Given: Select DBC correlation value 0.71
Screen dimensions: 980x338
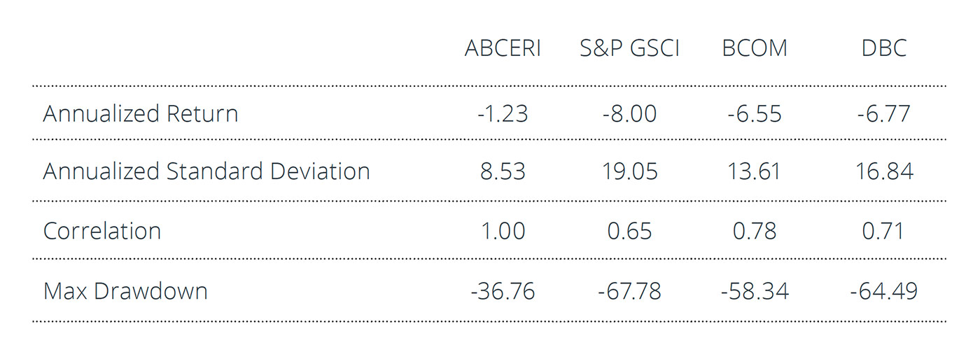Looking at the screenshot, I should [884, 231].
